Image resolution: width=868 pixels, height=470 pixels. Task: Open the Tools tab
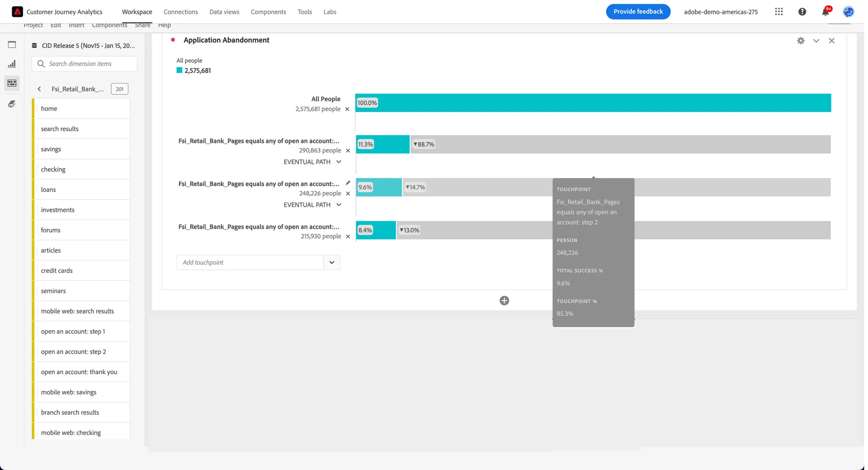305,12
